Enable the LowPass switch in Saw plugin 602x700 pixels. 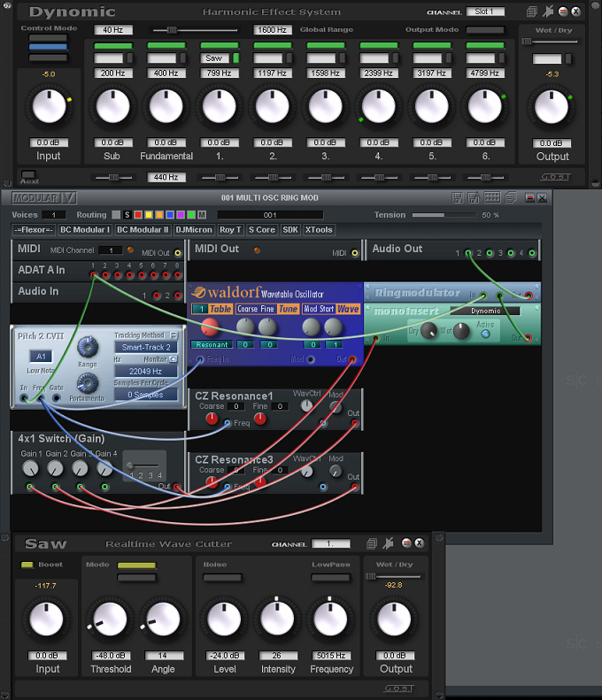(x=330, y=578)
